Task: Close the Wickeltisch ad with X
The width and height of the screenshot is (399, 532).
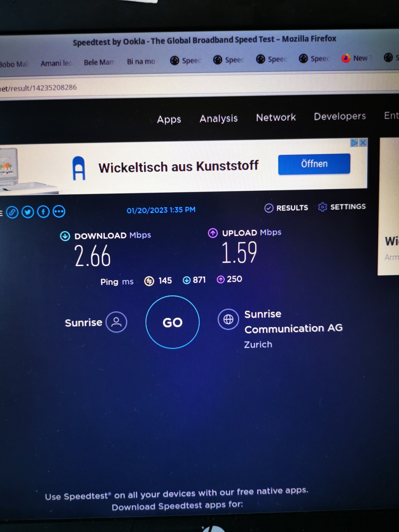Action: click(x=363, y=143)
